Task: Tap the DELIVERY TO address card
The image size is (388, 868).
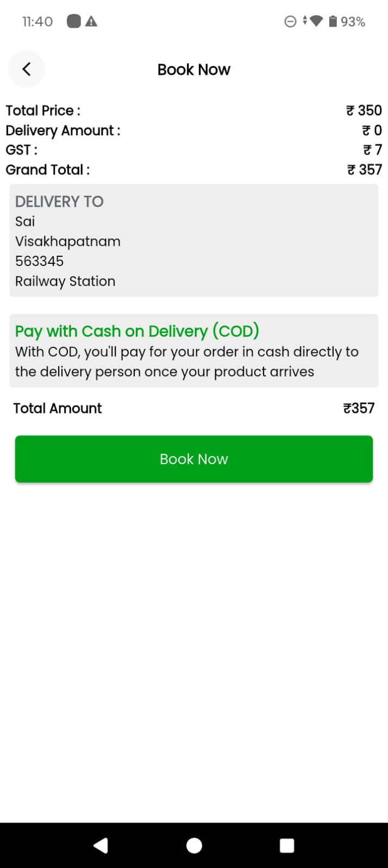Action: pyautogui.click(x=194, y=240)
